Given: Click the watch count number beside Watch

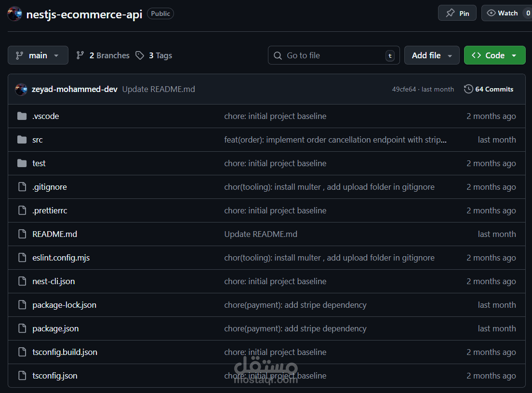Looking at the screenshot, I should [x=528, y=13].
